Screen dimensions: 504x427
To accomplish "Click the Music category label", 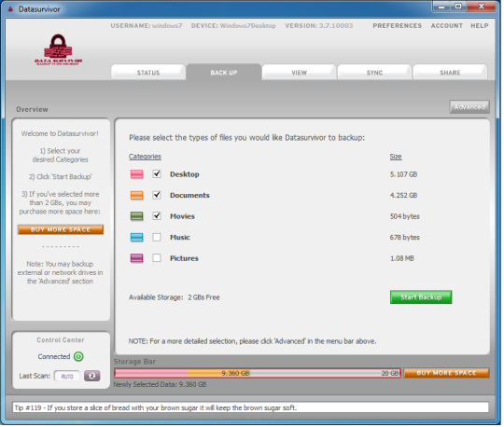I will (x=181, y=238).
